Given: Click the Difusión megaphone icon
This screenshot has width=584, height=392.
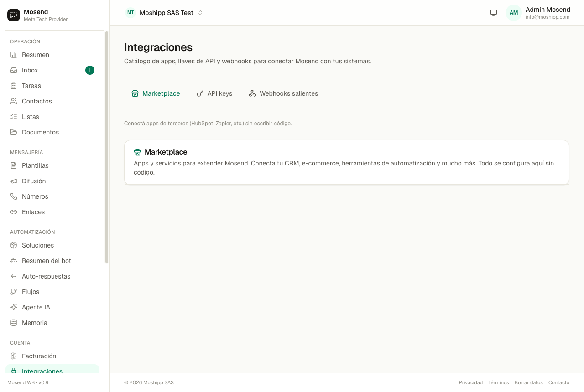Looking at the screenshot, I should [x=14, y=181].
